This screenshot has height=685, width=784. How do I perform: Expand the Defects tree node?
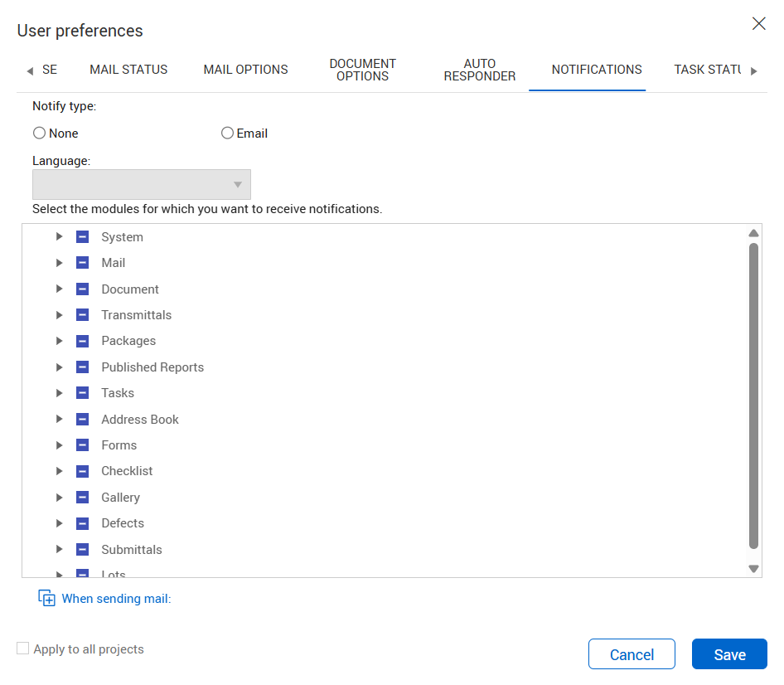pyautogui.click(x=59, y=523)
